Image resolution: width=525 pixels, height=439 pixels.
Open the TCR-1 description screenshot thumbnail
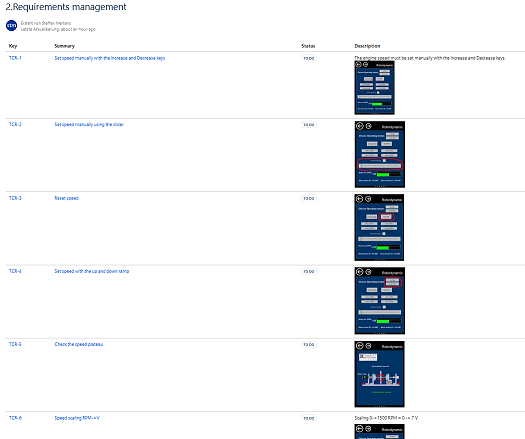point(374,88)
